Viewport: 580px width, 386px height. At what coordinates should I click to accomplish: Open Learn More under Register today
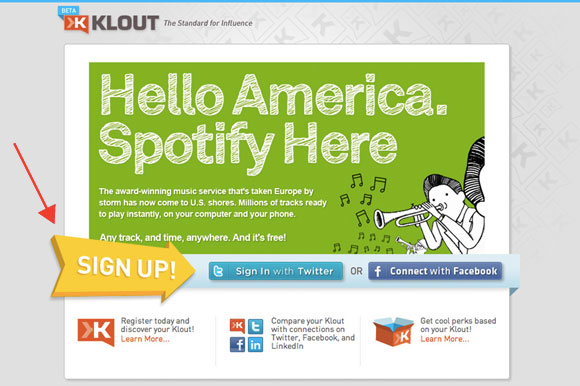click(145, 339)
